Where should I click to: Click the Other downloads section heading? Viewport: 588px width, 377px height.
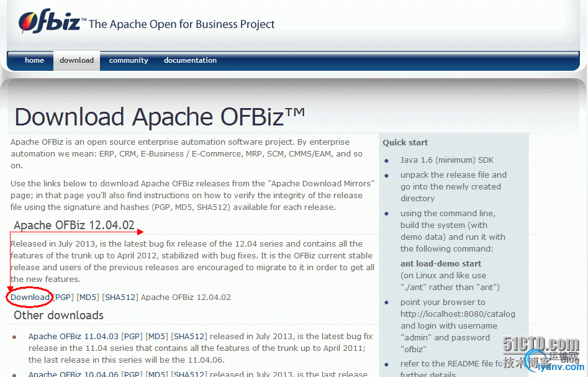58,315
